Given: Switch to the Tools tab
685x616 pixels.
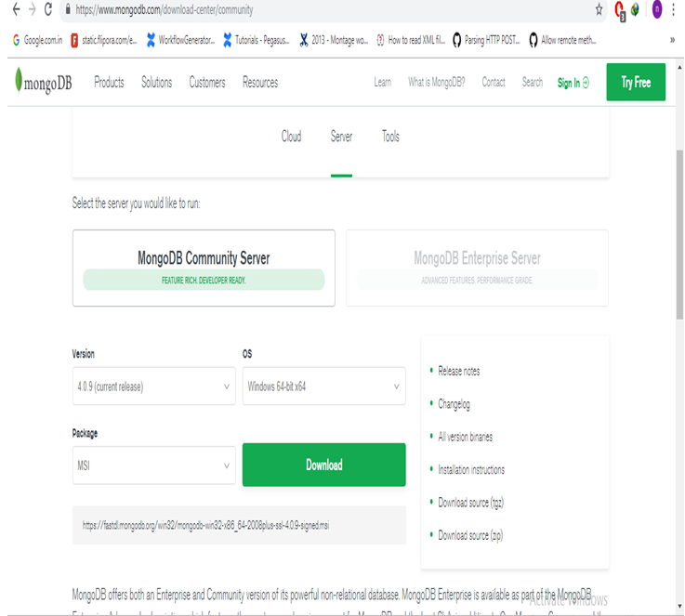Looking at the screenshot, I should pyautogui.click(x=390, y=137).
